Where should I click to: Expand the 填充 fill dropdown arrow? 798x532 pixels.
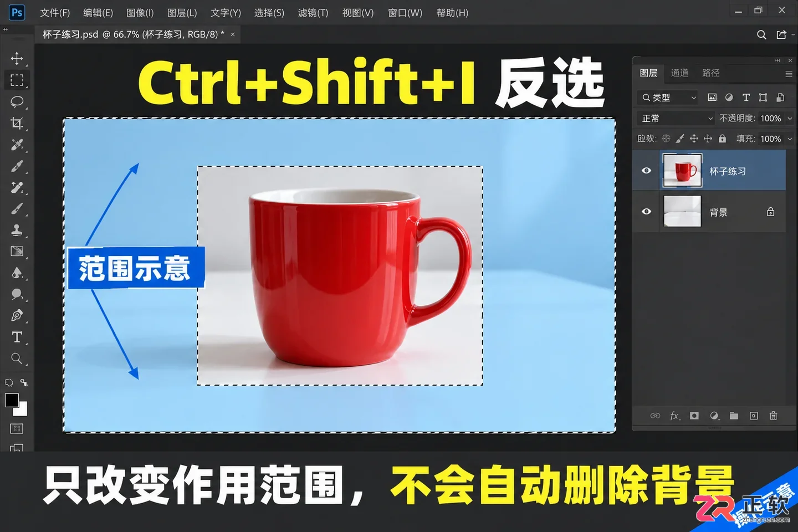pyautogui.click(x=790, y=139)
